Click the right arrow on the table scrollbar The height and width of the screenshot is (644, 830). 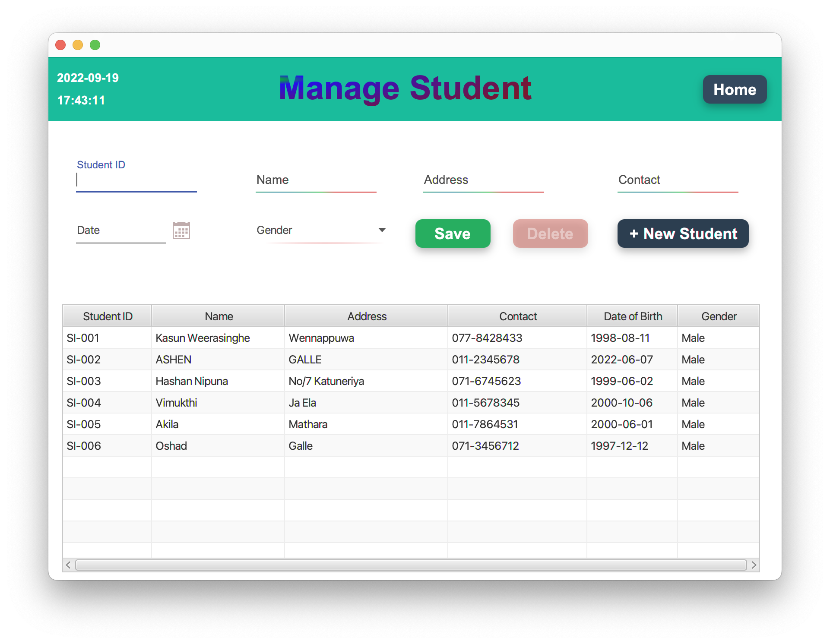tap(754, 565)
